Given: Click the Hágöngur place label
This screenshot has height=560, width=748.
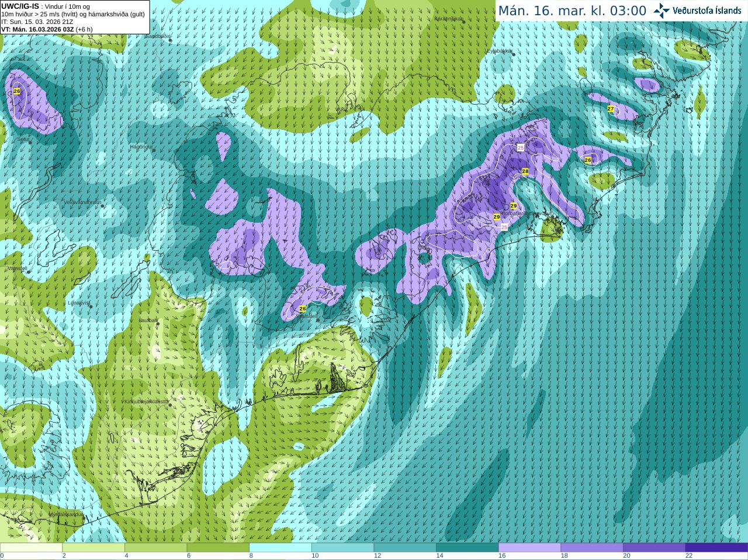Looking at the screenshot, I should 140,147.
